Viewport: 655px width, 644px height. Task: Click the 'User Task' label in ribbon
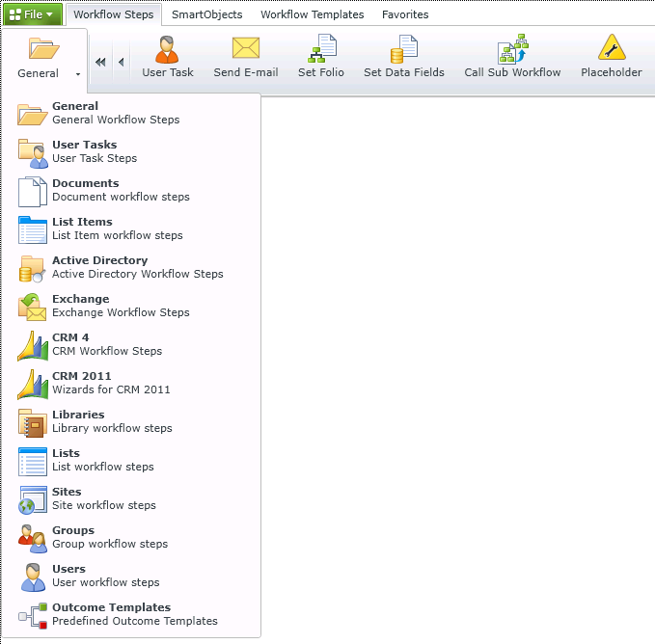pyautogui.click(x=168, y=72)
